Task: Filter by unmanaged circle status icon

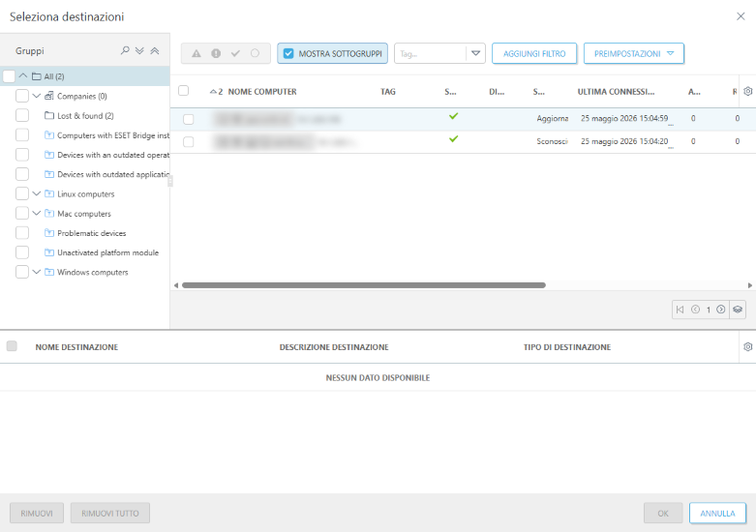Action: [255, 53]
